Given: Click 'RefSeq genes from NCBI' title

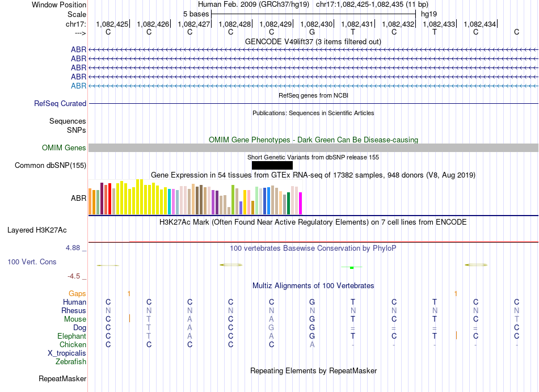Looking at the screenshot, I should [x=313, y=95].
